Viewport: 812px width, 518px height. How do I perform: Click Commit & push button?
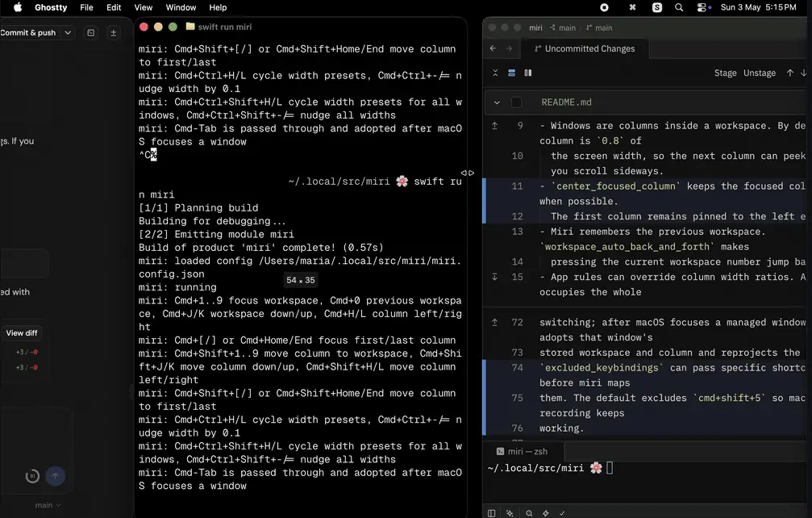coord(28,32)
